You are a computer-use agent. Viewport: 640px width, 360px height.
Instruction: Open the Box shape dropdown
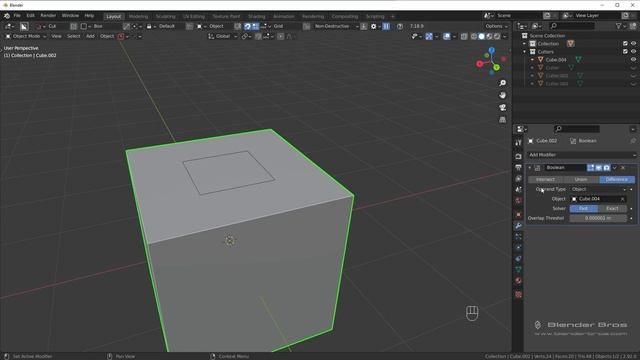[x=100, y=26]
